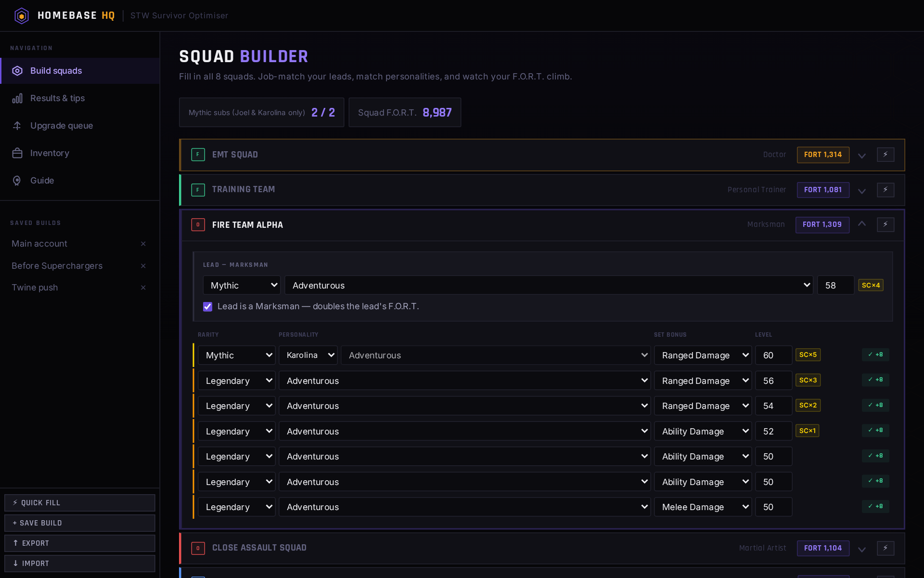Viewport: 924px width, 578px height.
Task: Click the EMT Squad lightning quick-fill icon
Action: pyautogui.click(x=885, y=155)
